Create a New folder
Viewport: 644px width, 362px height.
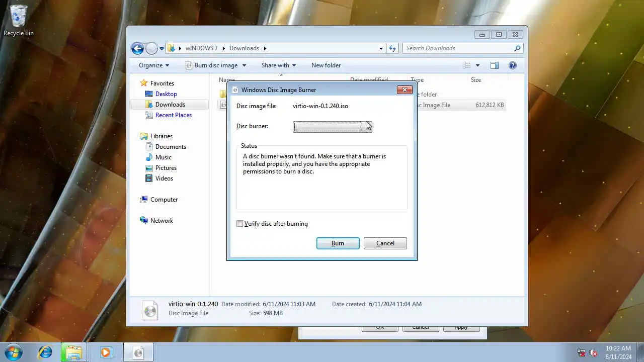point(326,65)
